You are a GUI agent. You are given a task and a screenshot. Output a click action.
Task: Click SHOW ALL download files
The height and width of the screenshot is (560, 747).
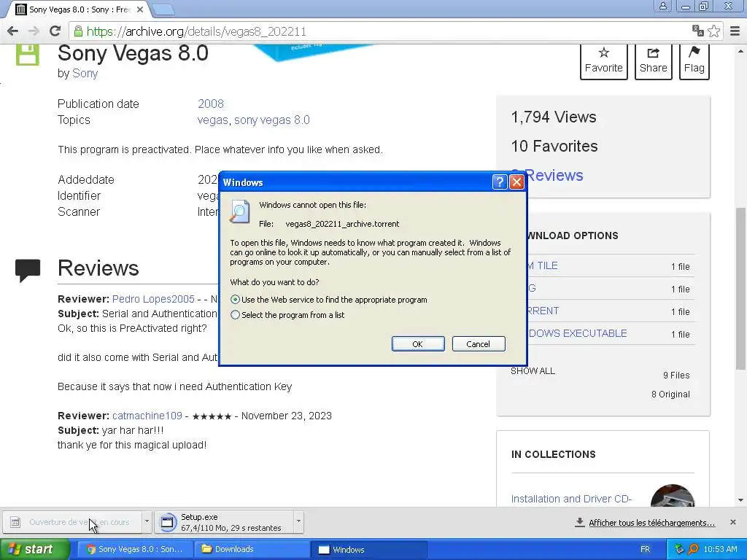[533, 371]
